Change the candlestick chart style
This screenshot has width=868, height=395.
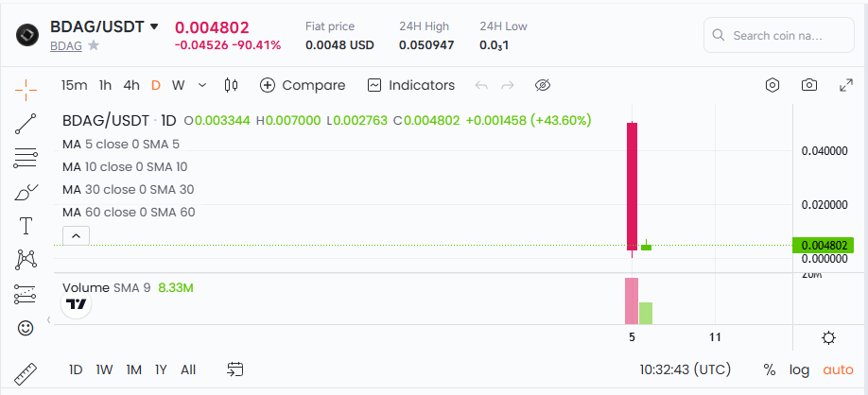click(231, 85)
